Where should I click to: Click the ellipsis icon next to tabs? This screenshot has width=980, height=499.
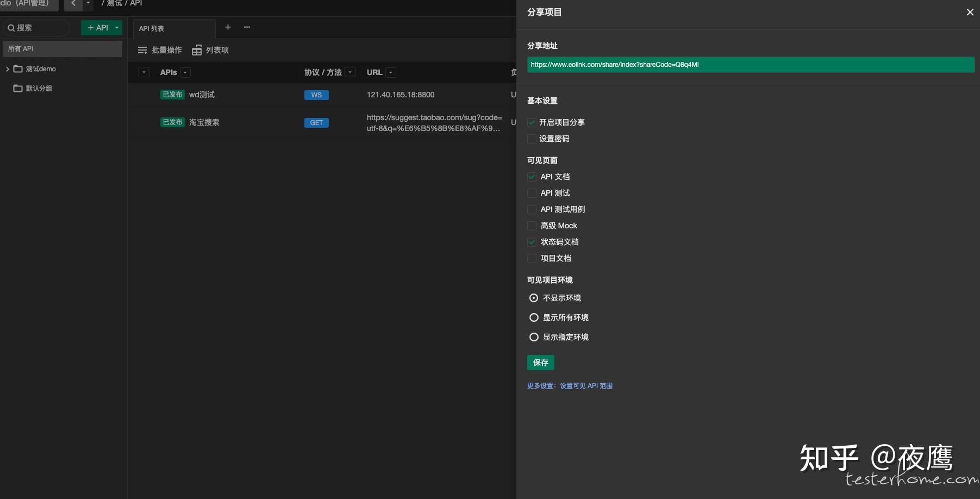click(x=247, y=27)
